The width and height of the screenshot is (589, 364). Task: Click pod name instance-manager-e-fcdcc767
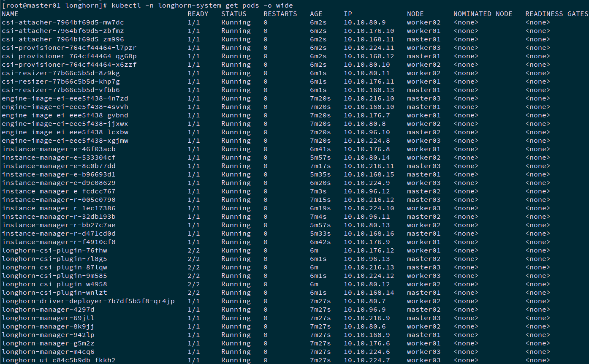point(59,191)
